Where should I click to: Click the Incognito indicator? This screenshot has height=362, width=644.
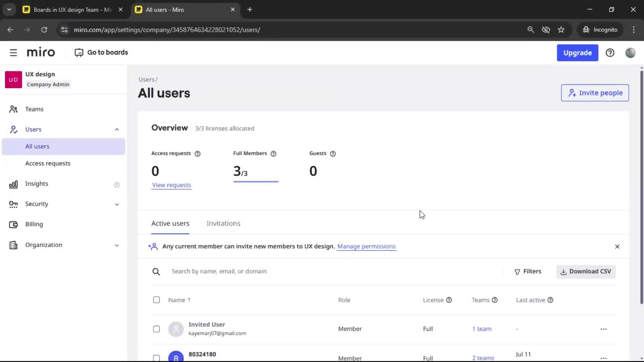click(x=600, y=30)
